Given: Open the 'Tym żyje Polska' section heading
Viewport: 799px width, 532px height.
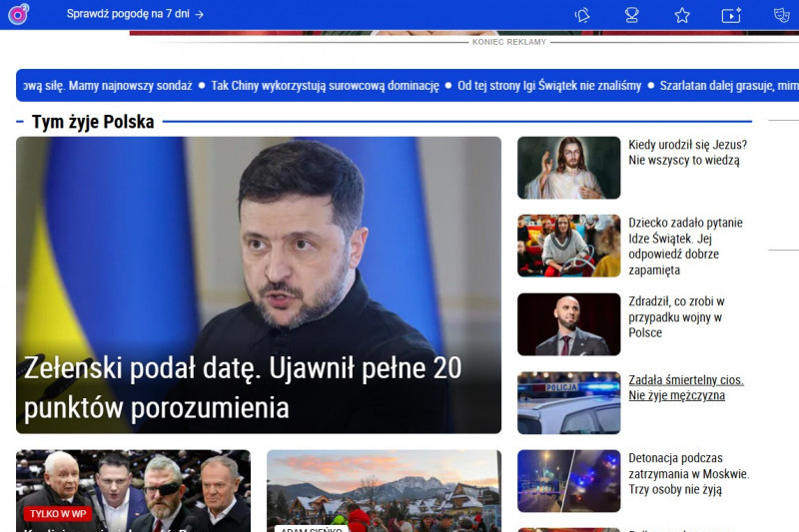Looking at the screenshot, I should click(93, 122).
